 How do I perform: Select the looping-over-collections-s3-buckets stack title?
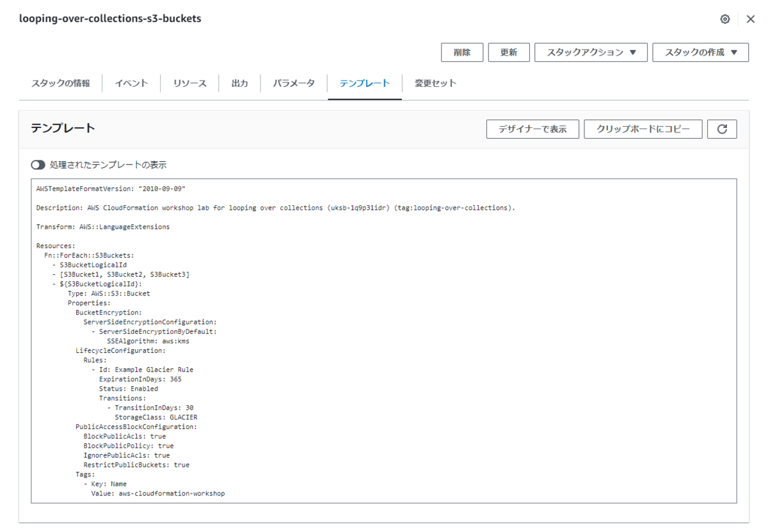(111, 19)
